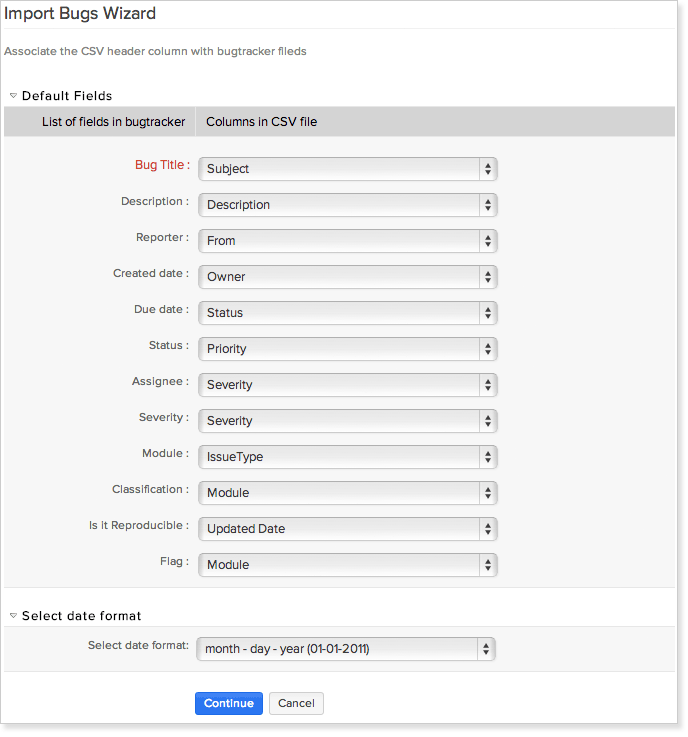
Task: Open the Description field dropdown
Action: (x=347, y=205)
